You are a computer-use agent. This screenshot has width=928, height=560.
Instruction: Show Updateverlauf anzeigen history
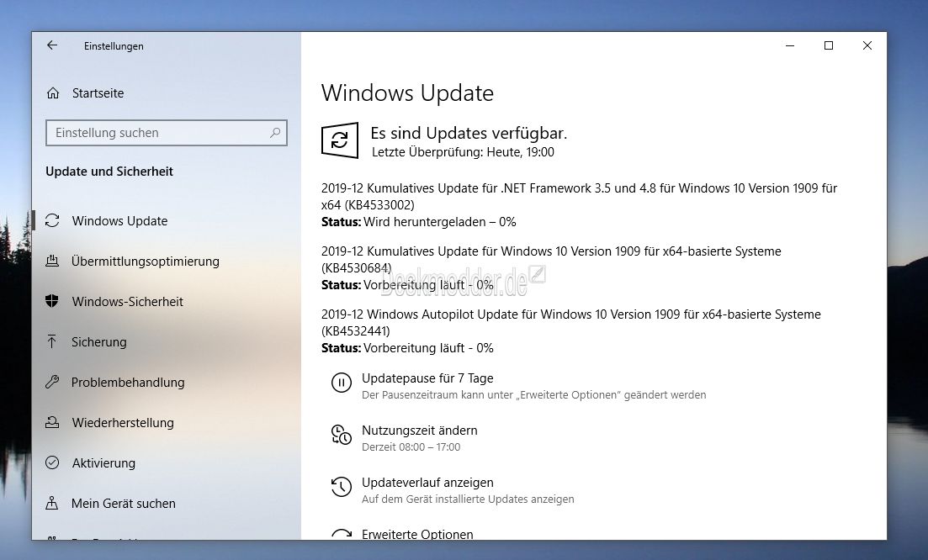(x=427, y=482)
